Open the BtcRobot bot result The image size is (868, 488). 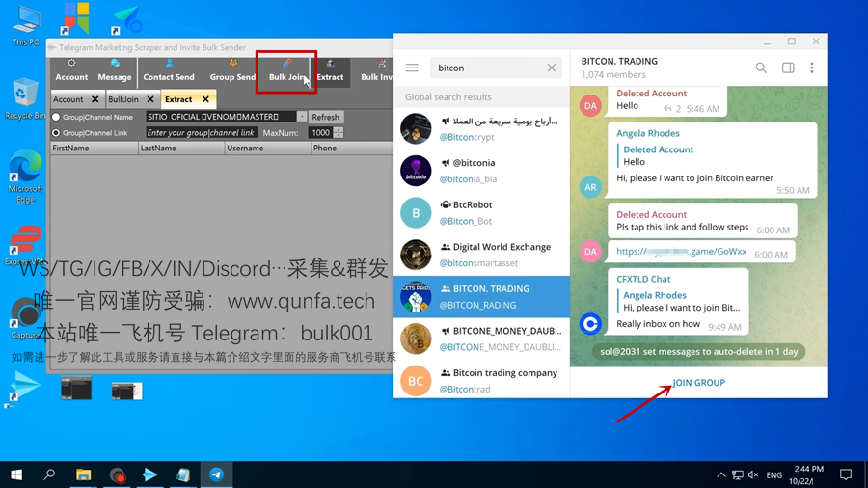point(481,212)
